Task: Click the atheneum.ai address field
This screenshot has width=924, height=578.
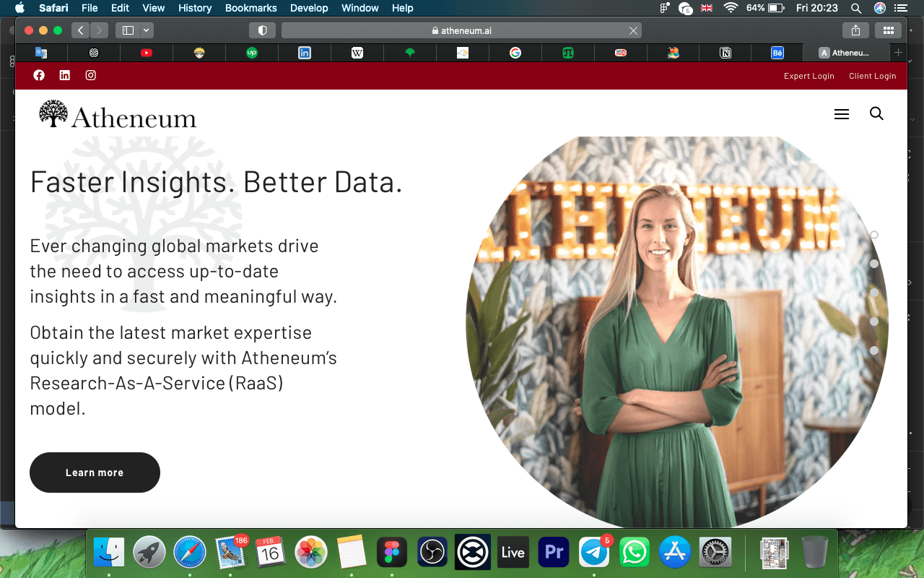Action: (461, 30)
